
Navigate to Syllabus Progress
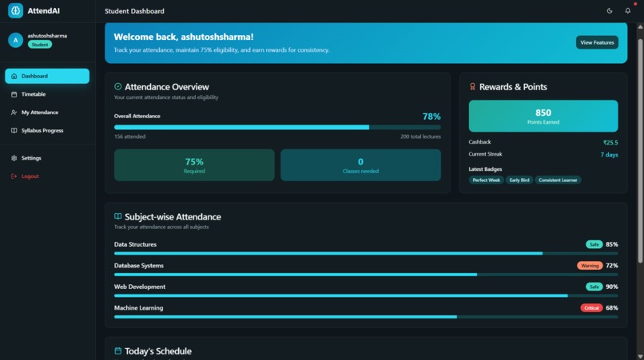tap(47, 131)
